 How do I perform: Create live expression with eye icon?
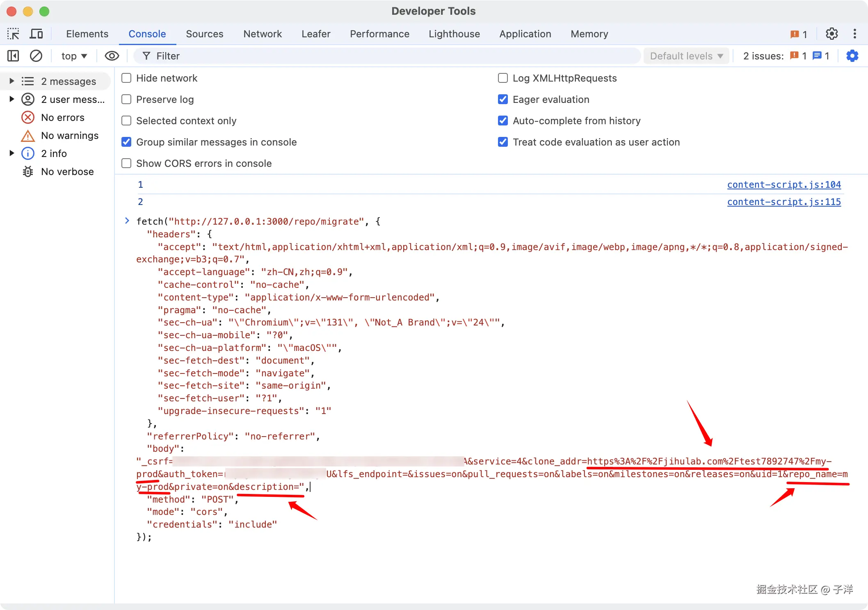click(x=112, y=56)
